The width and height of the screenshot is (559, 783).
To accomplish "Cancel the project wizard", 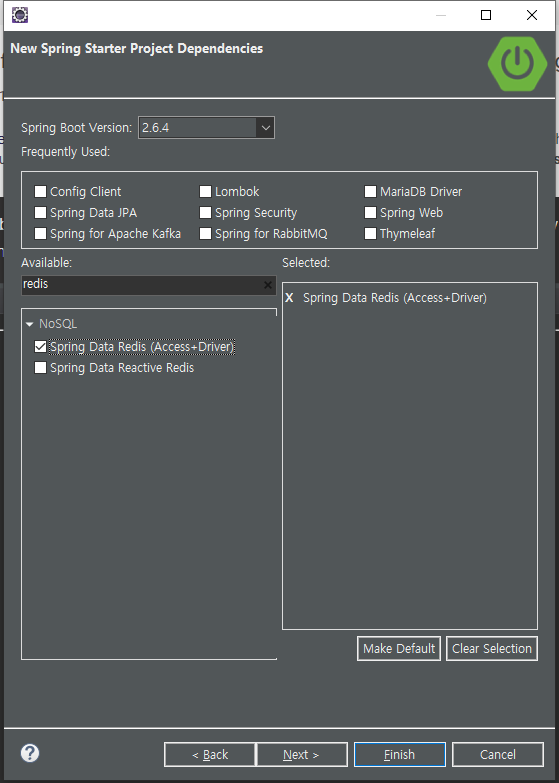I will pos(498,755).
